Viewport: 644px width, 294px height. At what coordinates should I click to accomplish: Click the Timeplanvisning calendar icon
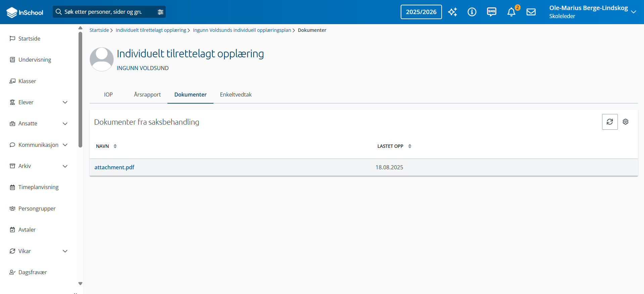[x=12, y=187]
